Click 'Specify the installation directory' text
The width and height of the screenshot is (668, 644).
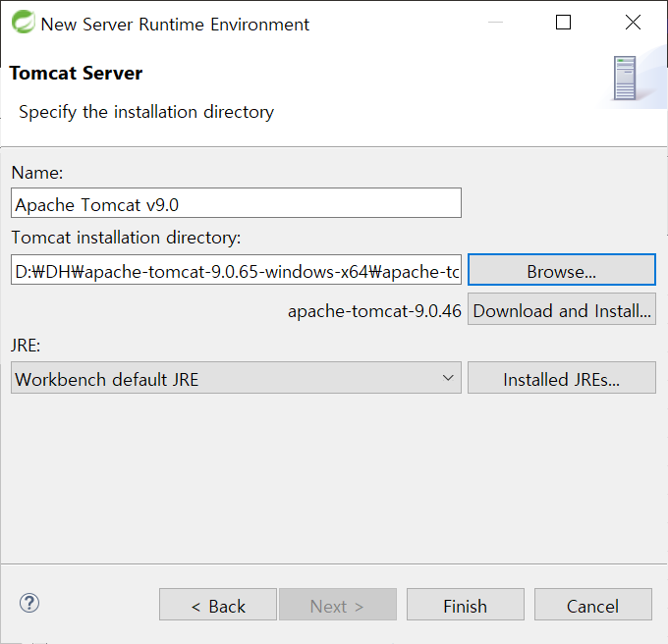click(146, 112)
